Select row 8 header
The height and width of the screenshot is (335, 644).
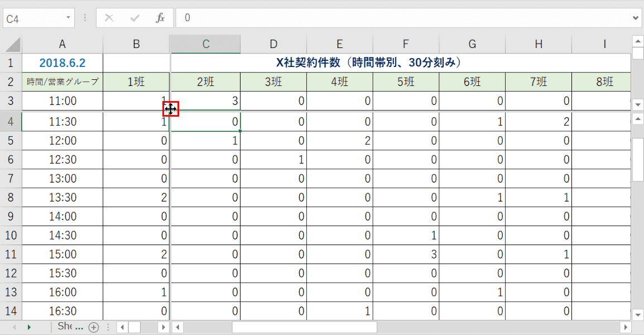click(11, 197)
